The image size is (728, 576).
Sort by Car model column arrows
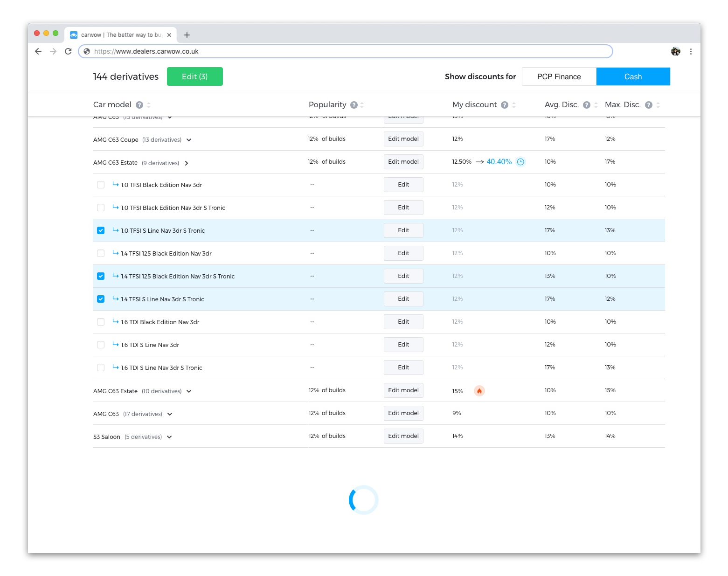pyautogui.click(x=149, y=105)
